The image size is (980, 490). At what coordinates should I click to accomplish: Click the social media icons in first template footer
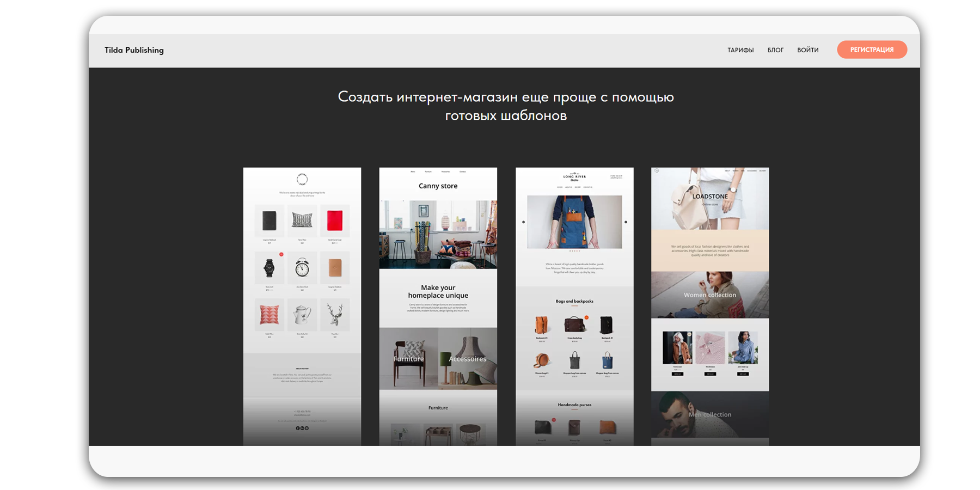coord(302,428)
